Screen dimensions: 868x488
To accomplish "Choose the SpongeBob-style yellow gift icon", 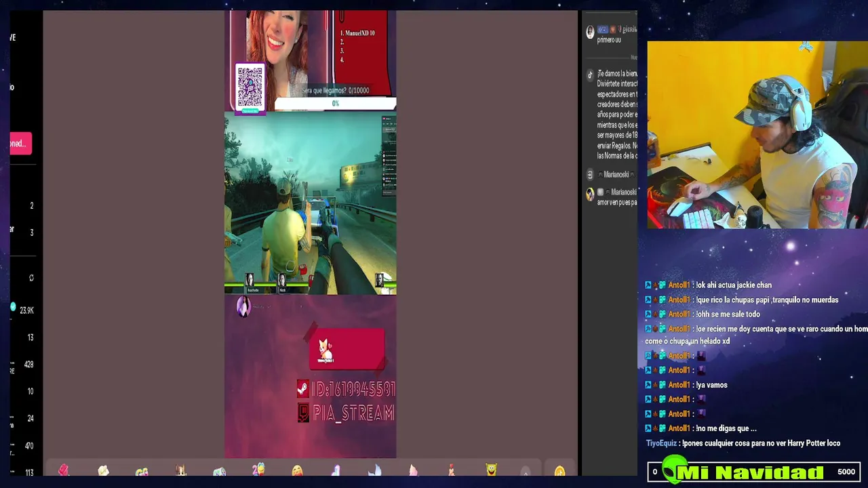I will coord(492,470).
